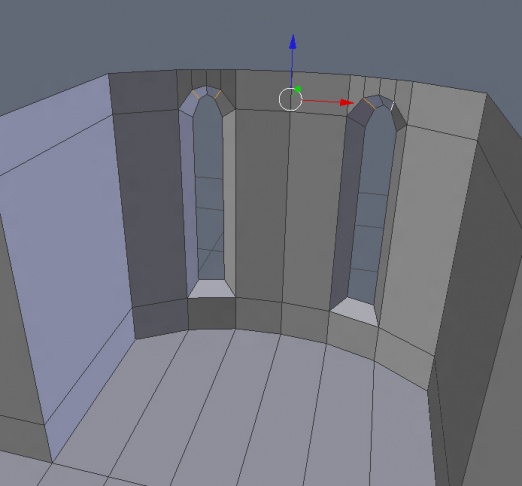Click the white circle at gizmo center
The height and width of the screenshot is (486, 522).
click(x=290, y=99)
